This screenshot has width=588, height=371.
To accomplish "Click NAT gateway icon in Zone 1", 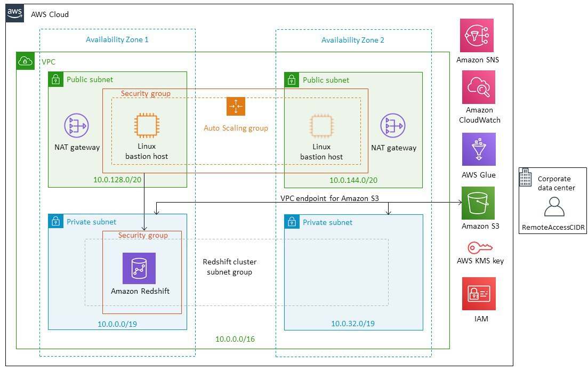I will (x=77, y=126).
